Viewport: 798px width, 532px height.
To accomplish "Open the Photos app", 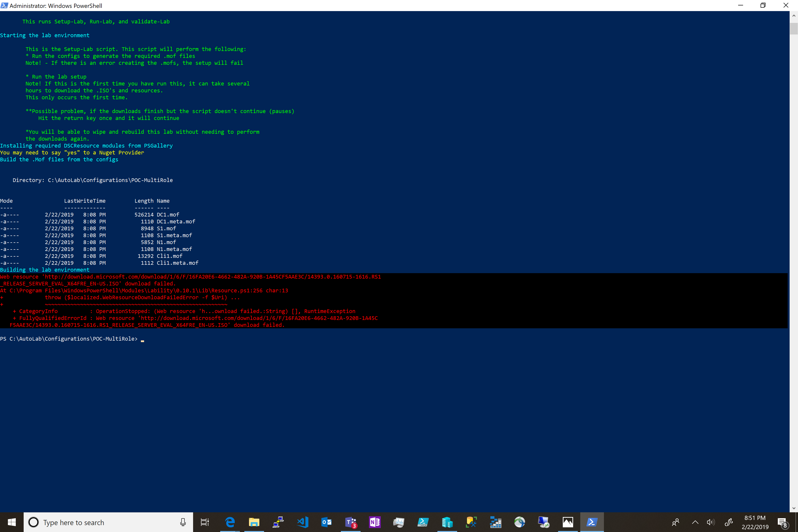I will (568, 522).
